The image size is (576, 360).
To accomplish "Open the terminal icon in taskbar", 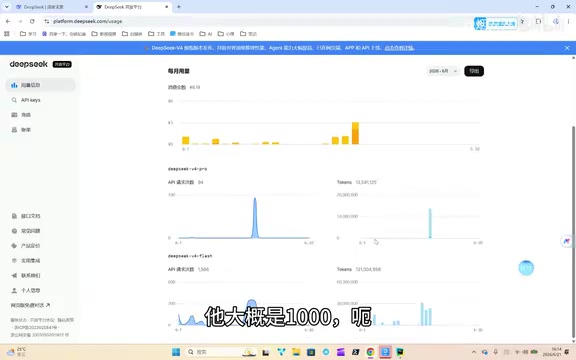I will [355, 352].
